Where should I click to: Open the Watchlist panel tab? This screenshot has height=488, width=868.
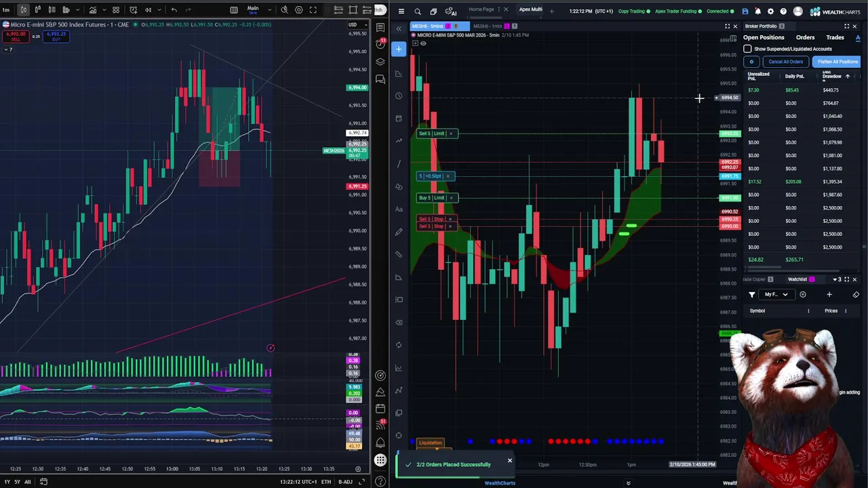[x=797, y=279]
